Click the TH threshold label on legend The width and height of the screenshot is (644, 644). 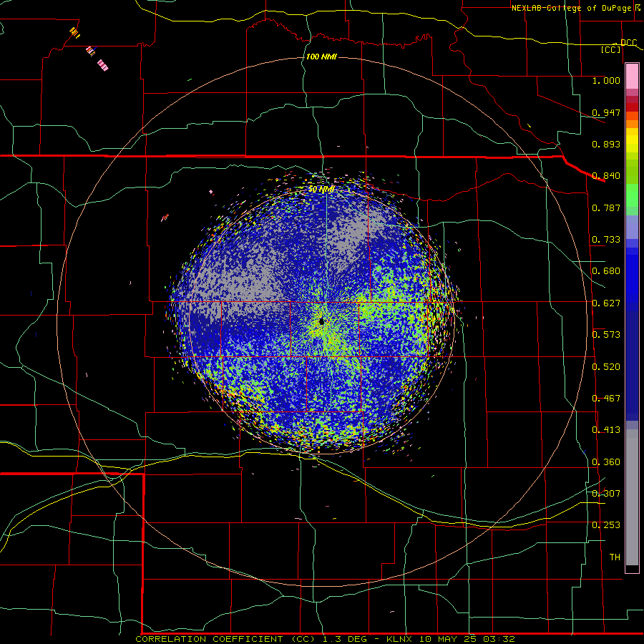coord(615,557)
